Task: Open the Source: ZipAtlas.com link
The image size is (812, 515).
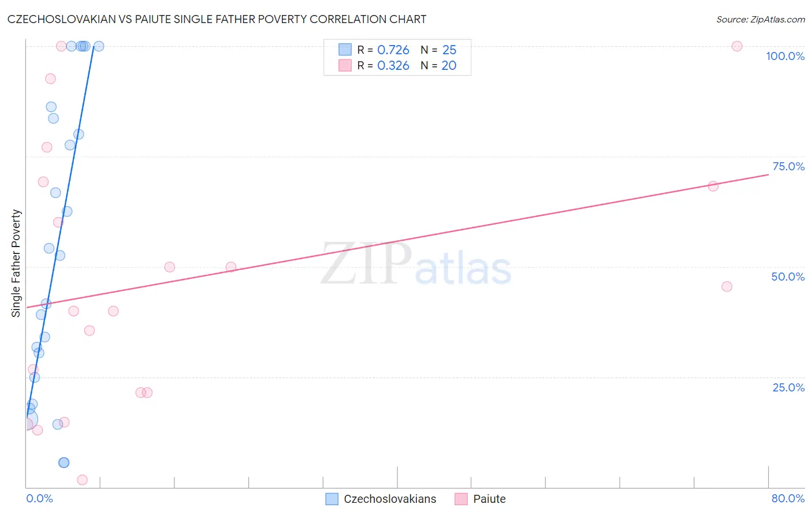Action: click(761, 19)
